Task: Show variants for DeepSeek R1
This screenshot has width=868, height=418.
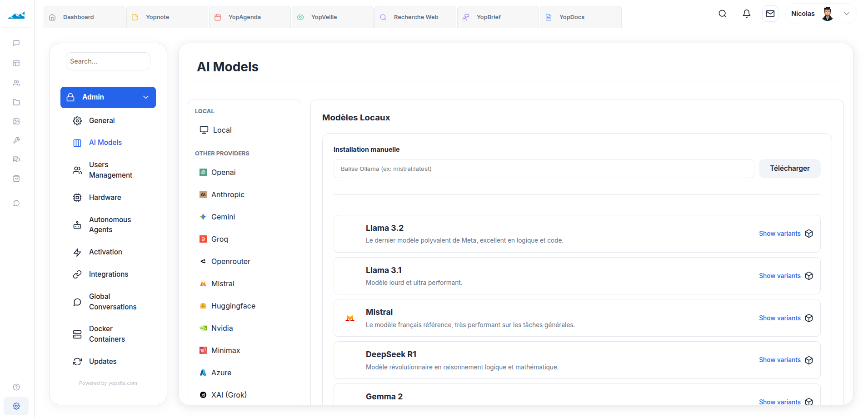Action: (x=780, y=360)
